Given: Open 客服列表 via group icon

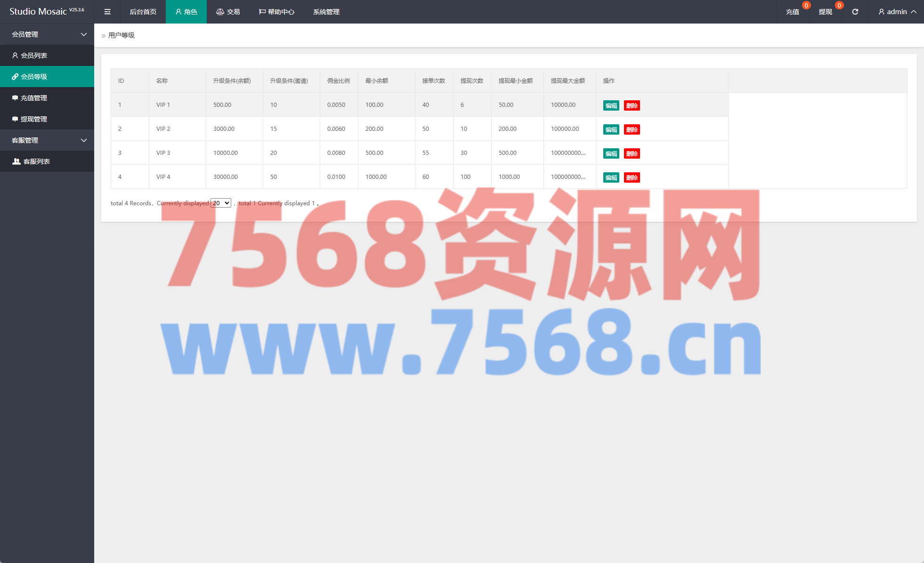Looking at the screenshot, I should [16, 161].
